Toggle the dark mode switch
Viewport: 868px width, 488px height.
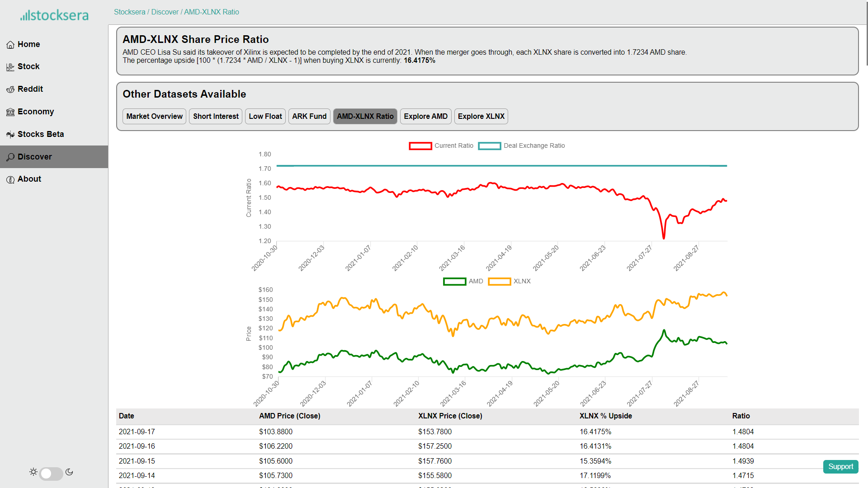click(x=51, y=474)
